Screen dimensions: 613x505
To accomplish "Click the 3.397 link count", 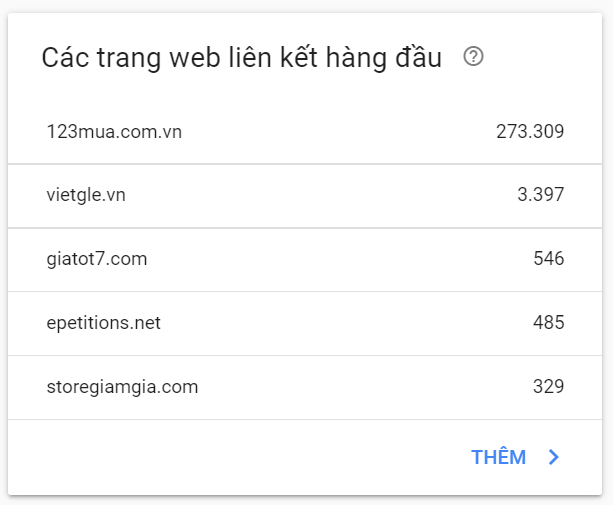I will pos(541,194).
